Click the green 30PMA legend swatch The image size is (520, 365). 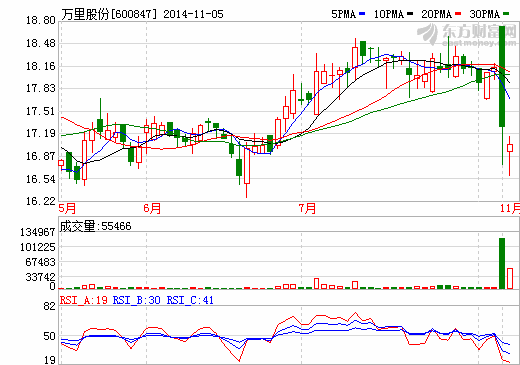pyautogui.click(x=506, y=14)
